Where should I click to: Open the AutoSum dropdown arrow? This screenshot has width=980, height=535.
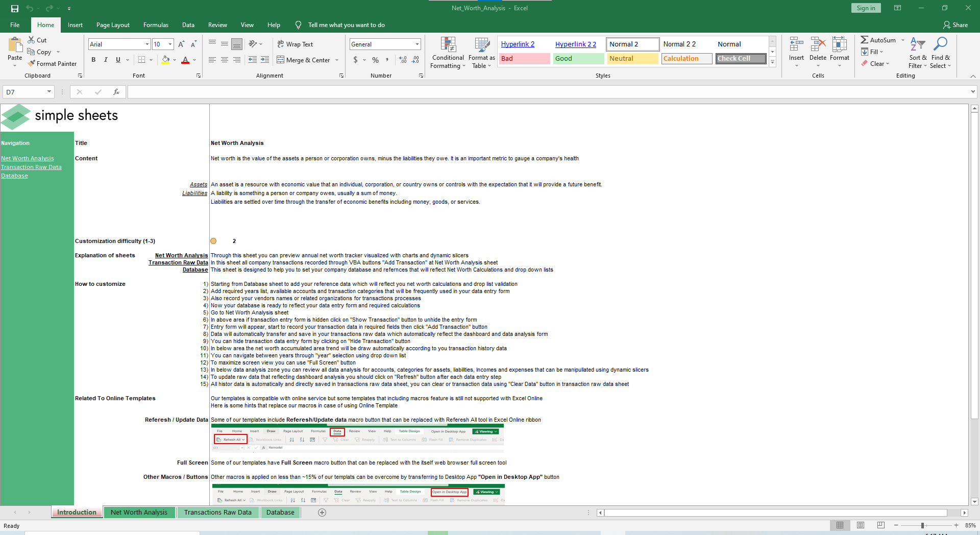(x=903, y=40)
